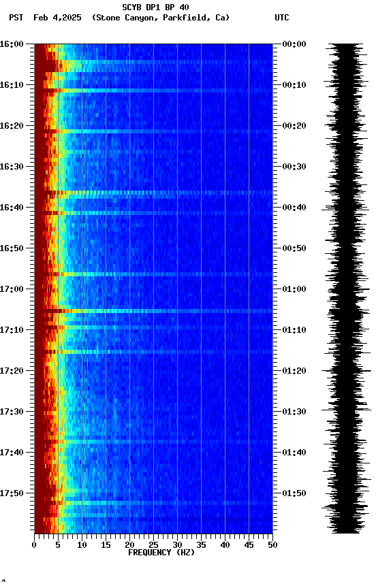Click the '16:20' PST time label
376x588 pixels.
click(x=12, y=126)
